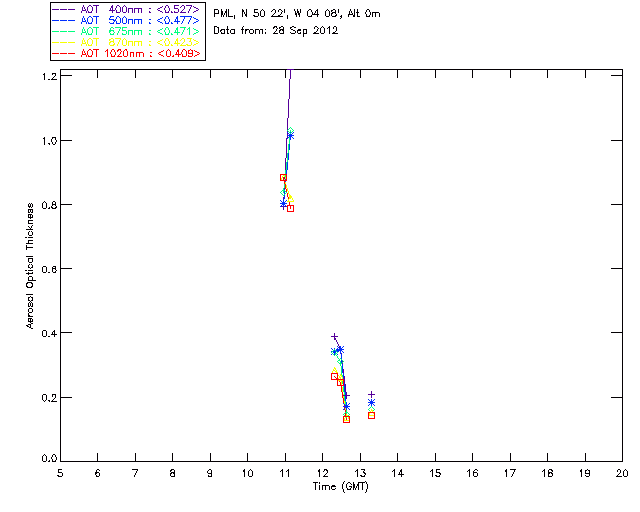This screenshot has width=640, height=512.
Task: Click the red dashed line sample for 1020nm
Action: [x=64, y=54]
